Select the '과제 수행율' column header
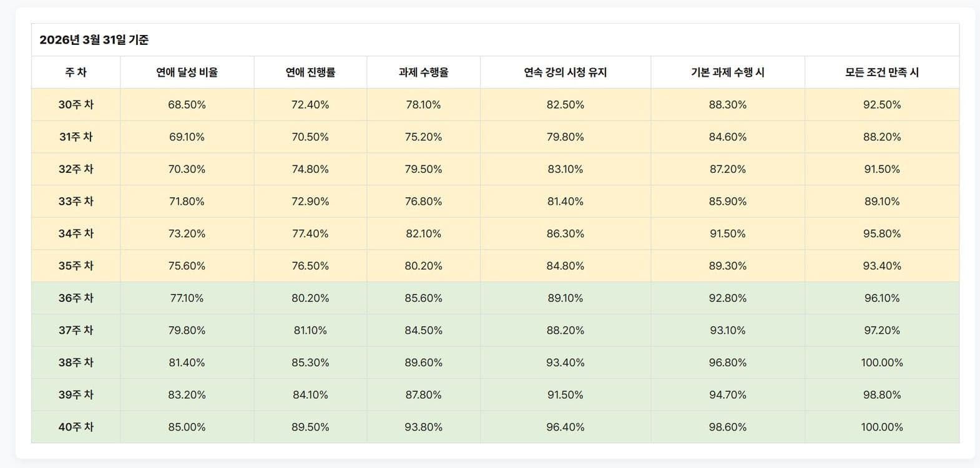 423,72
